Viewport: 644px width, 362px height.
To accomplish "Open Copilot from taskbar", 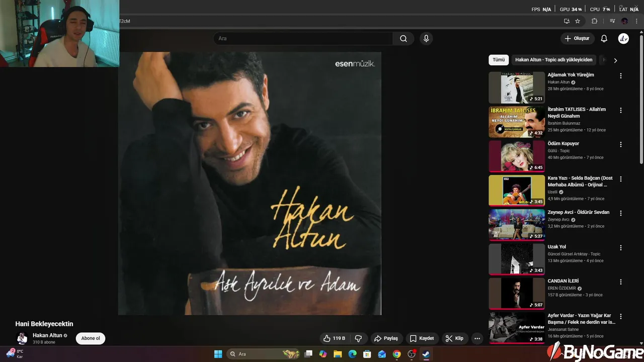I will 323,354.
